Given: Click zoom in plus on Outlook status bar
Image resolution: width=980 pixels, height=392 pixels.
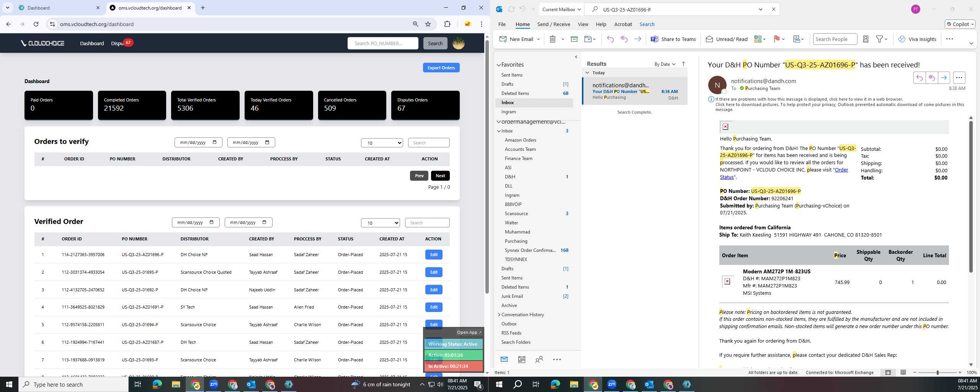Looking at the screenshot, I should [960, 372].
